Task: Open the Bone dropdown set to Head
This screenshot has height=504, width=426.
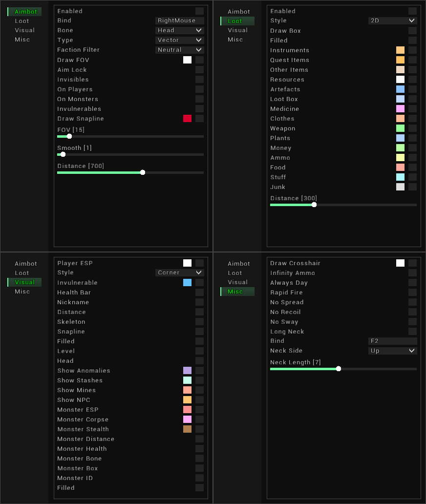Action: (179, 30)
